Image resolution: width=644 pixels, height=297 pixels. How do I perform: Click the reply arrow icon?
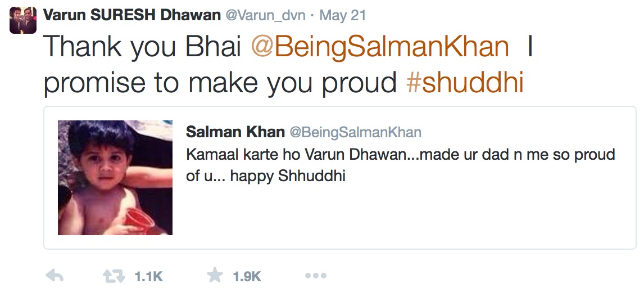click(x=55, y=276)
